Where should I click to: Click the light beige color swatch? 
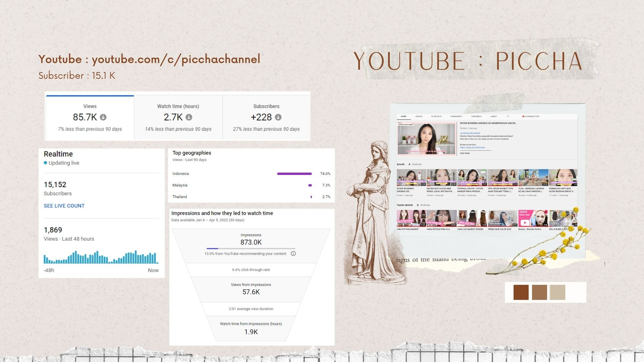point(557,292)
